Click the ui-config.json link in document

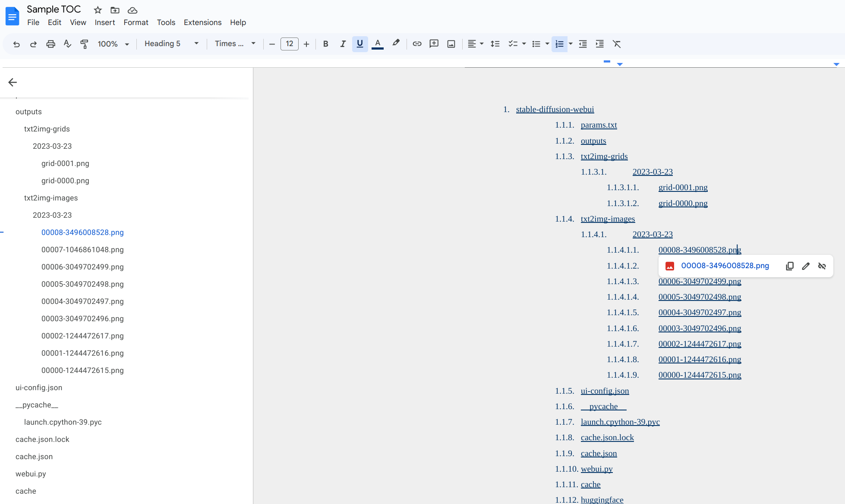[x=605, y=391]
